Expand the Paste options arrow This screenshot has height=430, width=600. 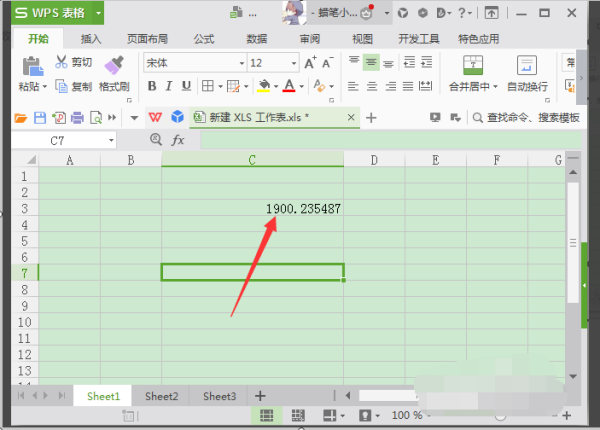click(45, 87)
